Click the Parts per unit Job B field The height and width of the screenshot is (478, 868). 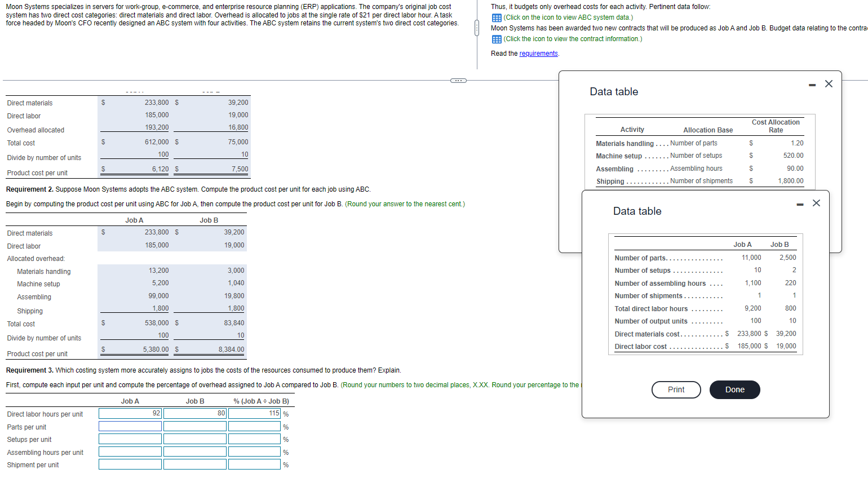194,426
